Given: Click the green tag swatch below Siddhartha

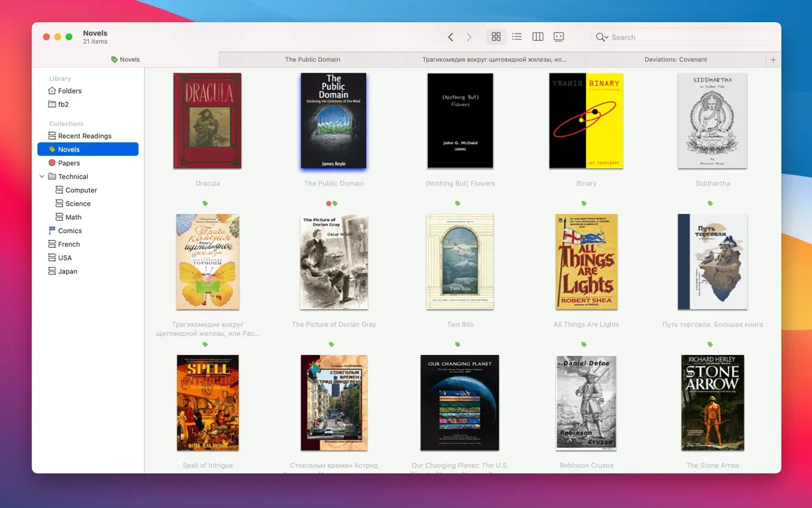Looking at the screenshot, I should point(710,203).
